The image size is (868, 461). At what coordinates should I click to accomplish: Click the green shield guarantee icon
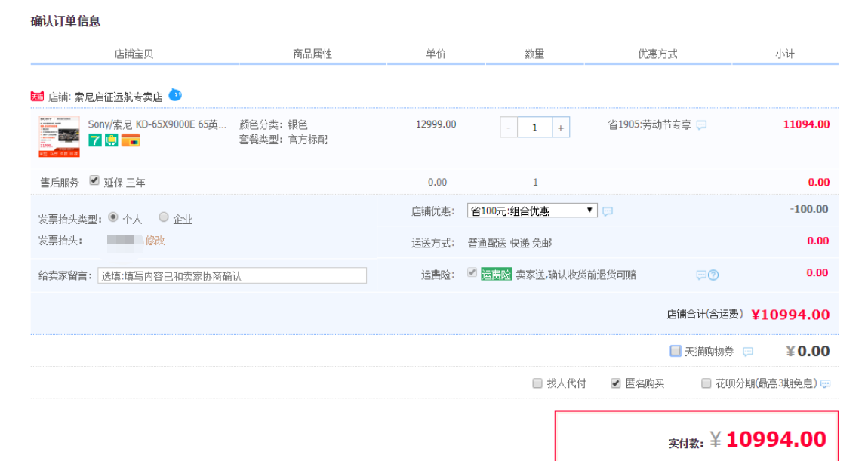click(112, 140)
